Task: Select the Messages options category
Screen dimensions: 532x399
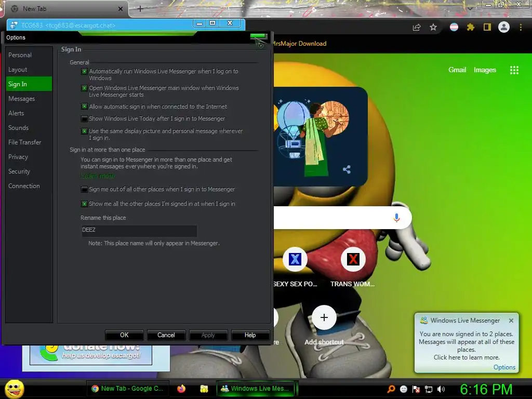Action: tap(29, 99)
